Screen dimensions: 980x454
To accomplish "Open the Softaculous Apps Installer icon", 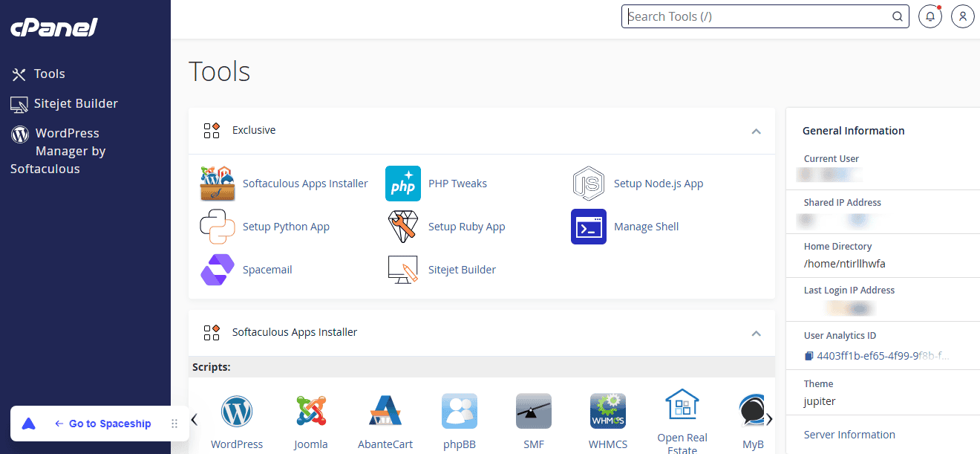I will 218,184.
